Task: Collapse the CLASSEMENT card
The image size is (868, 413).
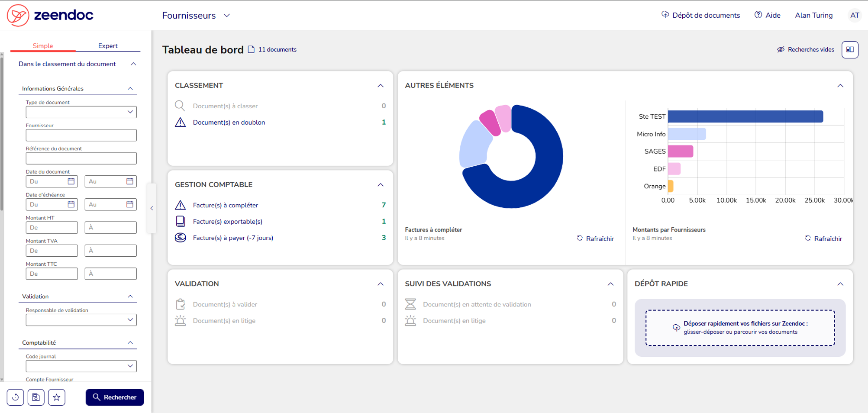Action: (381, 85)
